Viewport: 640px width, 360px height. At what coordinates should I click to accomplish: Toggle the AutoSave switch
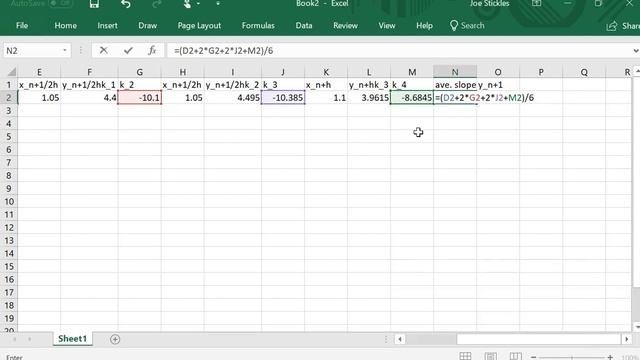tap(60, 4)
